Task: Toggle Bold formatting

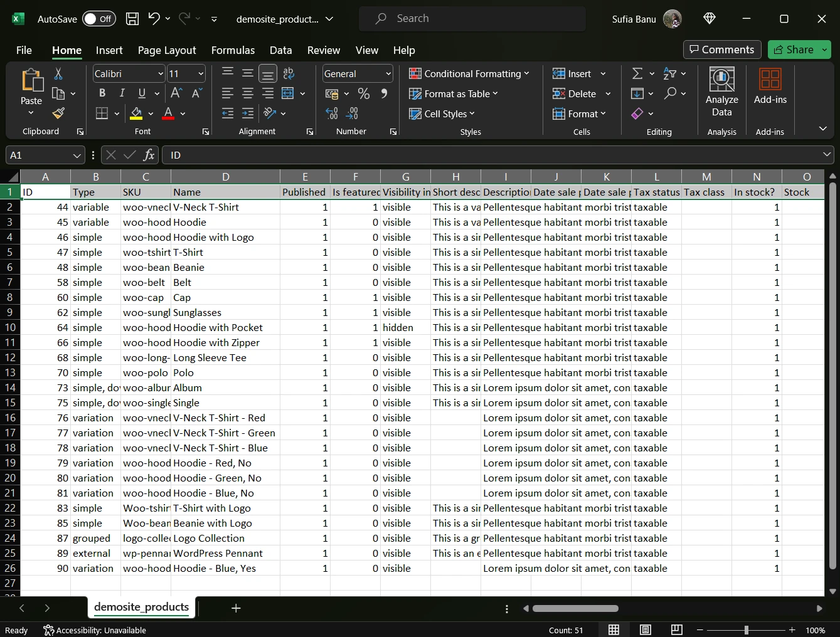Action: coord(102,93)
